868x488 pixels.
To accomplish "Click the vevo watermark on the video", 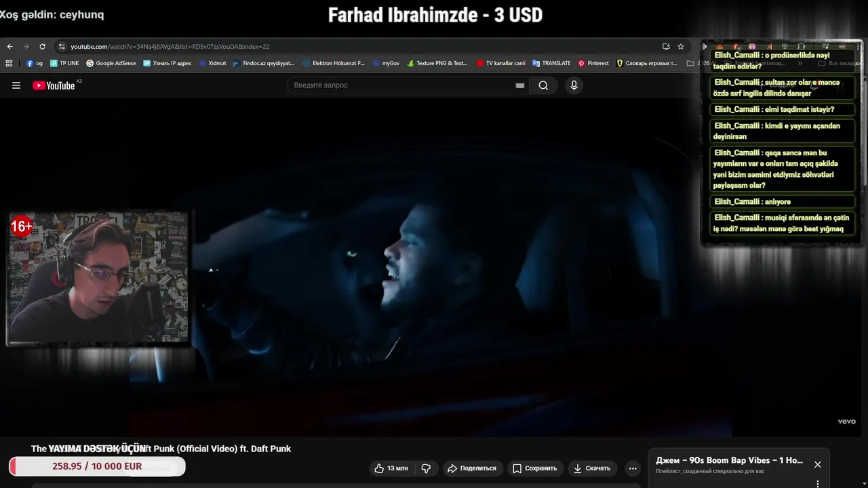I will point(846,422).
